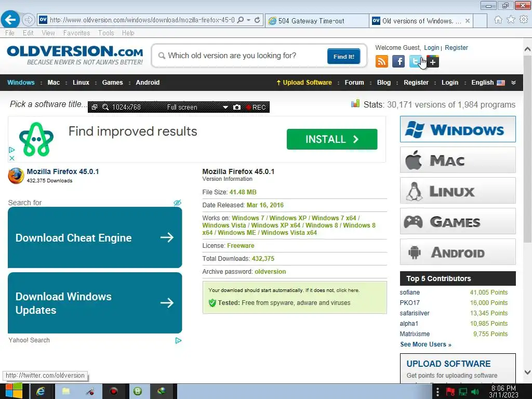532x399 pixels.
Task: Open the Blog link
Action: [x=384, y=83]
